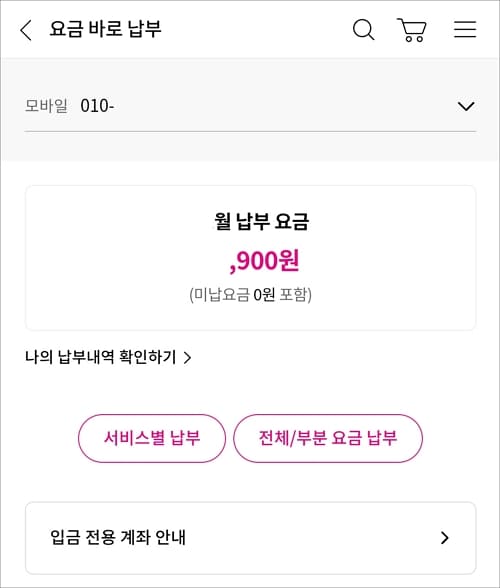Screen dimensions: 500x588
Task: Expand the 모바일 number dropdown chevron
Action: point(466,106)
